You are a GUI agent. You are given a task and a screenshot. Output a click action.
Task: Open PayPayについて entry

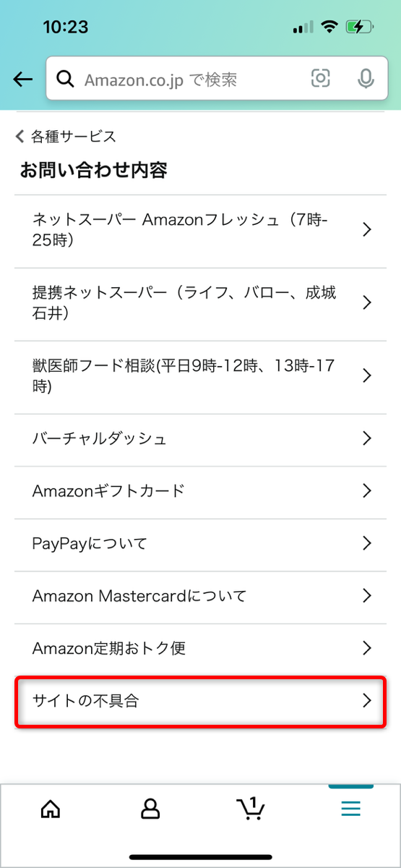201,543
